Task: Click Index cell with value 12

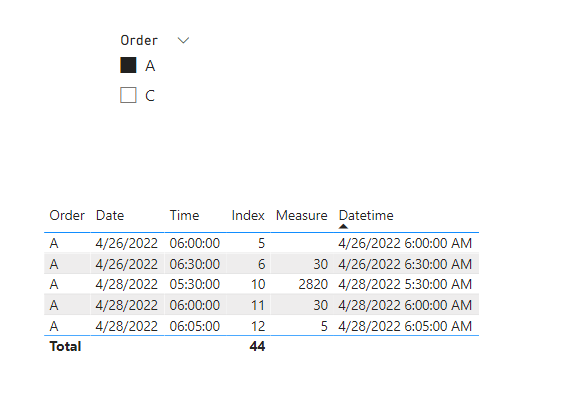Action: (258, 326)
